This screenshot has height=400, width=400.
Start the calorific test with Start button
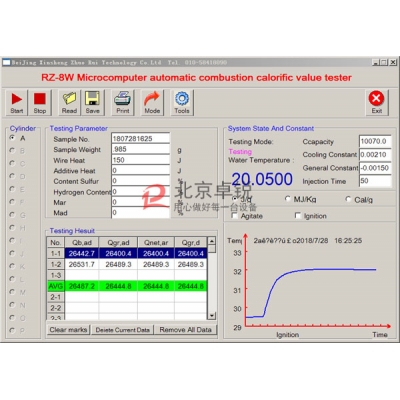(16, 103)
